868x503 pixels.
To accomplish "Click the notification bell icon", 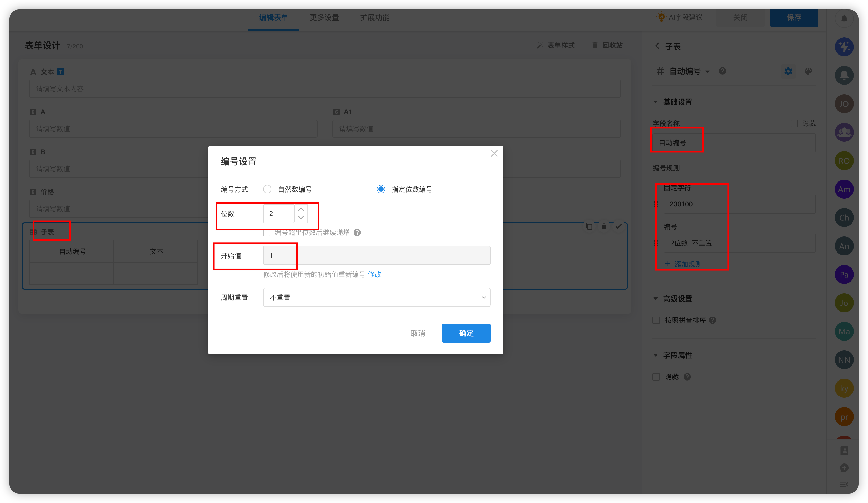I will pyautogui.click(x=844, y=19).
